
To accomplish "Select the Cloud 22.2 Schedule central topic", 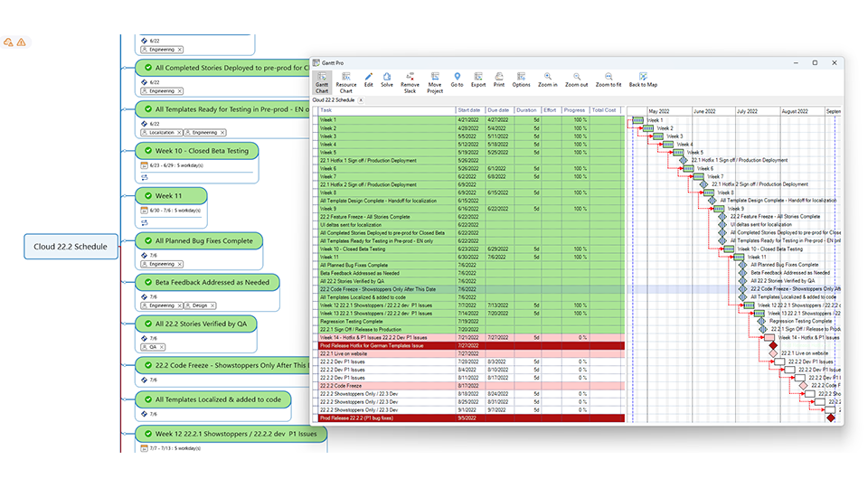I will pyautogui.click(x=71, y=246).
